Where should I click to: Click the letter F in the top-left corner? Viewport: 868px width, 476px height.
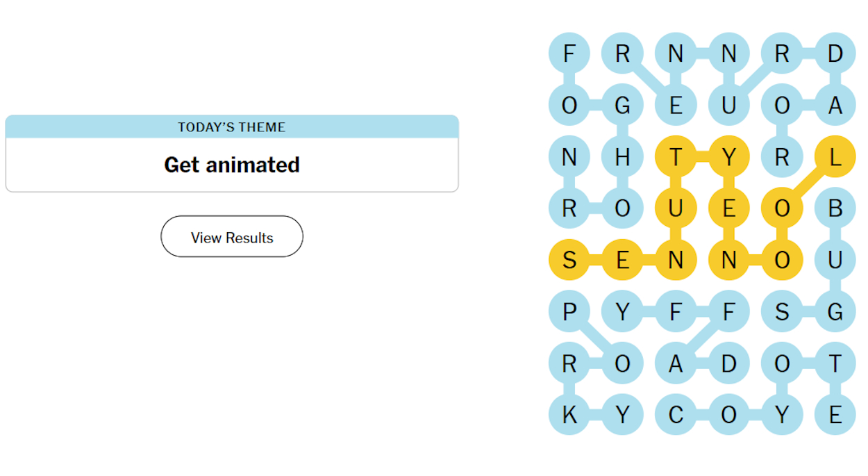pos(569,53)
